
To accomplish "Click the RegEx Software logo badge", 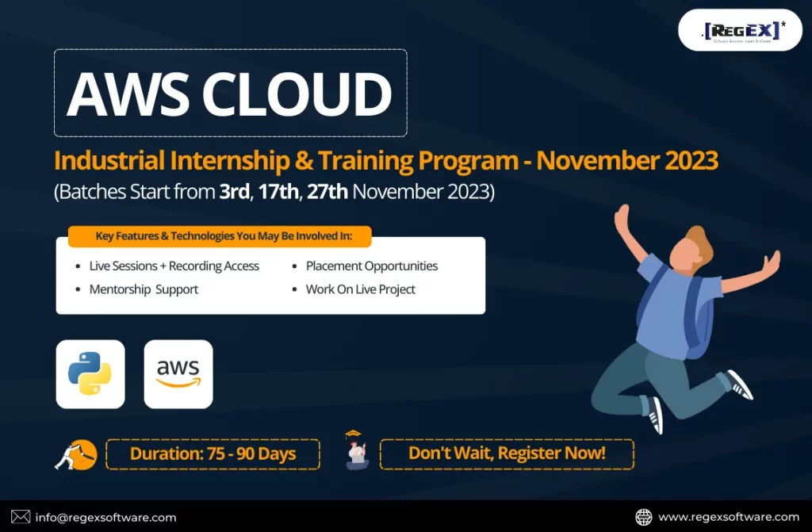I will coord(740,30).
